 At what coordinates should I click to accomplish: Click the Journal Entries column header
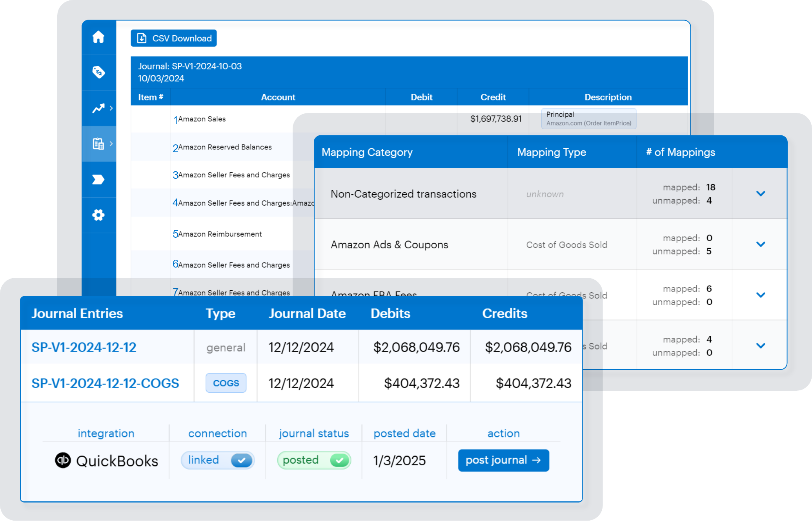[x=77, y=313]
